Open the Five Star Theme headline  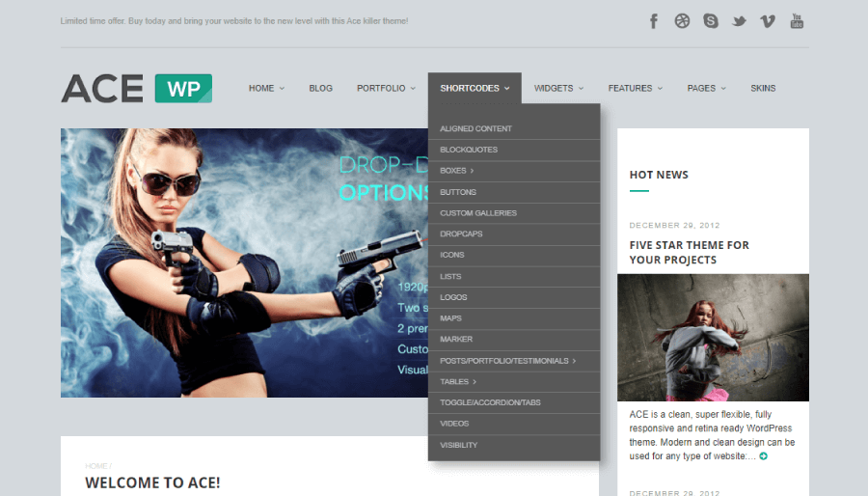[x=689, y=252]
